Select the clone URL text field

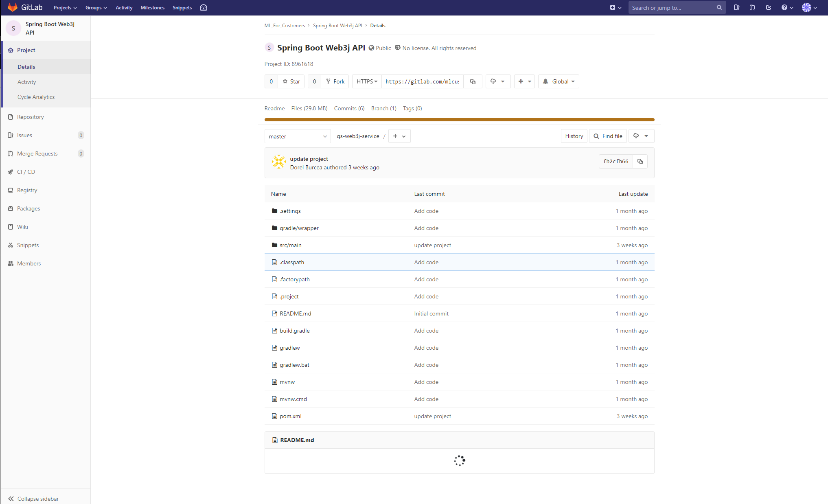pyautogui.click(x=423, y=81)
